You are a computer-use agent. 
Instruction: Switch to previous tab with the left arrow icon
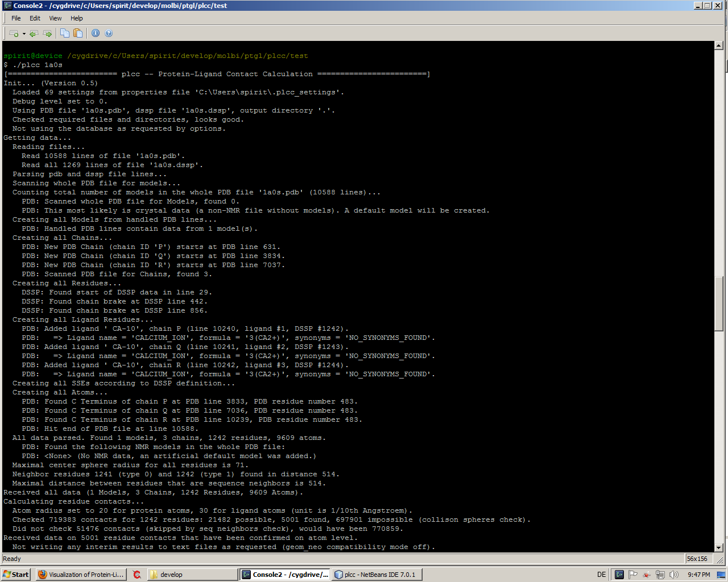click(x=34, y=34)
